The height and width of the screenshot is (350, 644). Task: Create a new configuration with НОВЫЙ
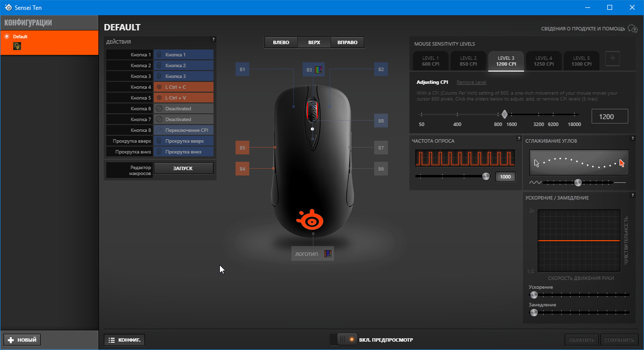(x=22, y=340)
